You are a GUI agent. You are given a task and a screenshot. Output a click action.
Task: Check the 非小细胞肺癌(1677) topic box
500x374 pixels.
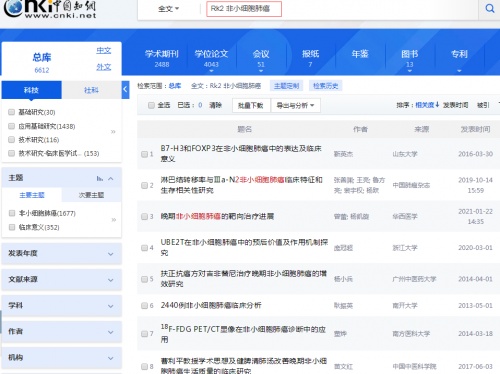coord(12,213)
